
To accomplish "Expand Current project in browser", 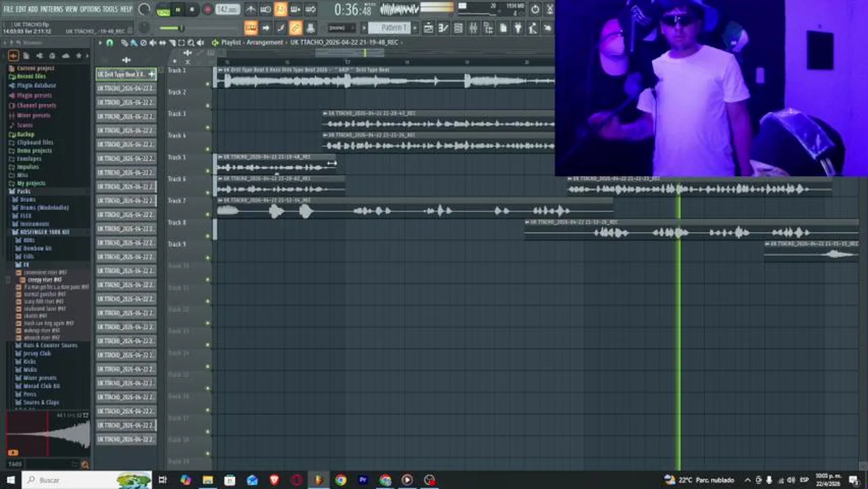I will tap(35, 68).
